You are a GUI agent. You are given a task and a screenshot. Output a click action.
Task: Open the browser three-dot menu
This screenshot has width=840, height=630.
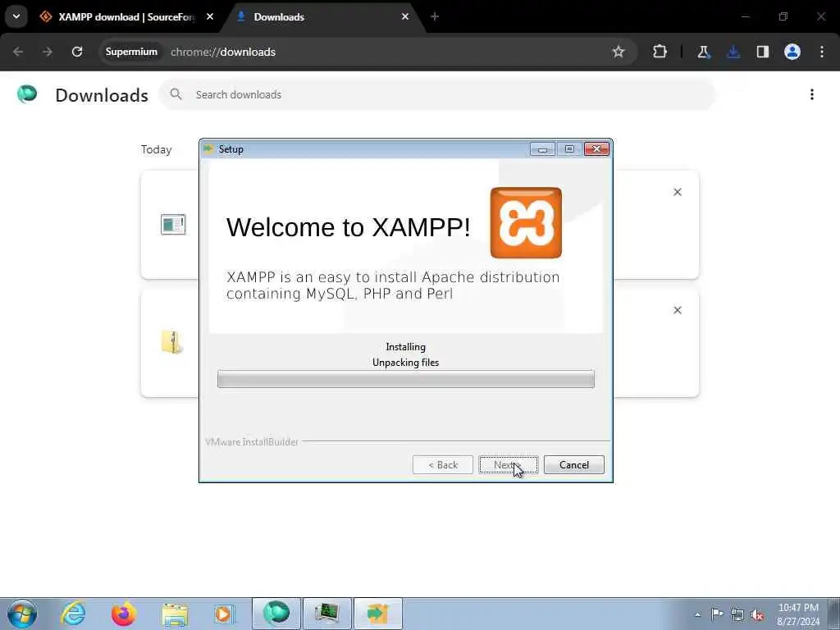pos(822,52)
